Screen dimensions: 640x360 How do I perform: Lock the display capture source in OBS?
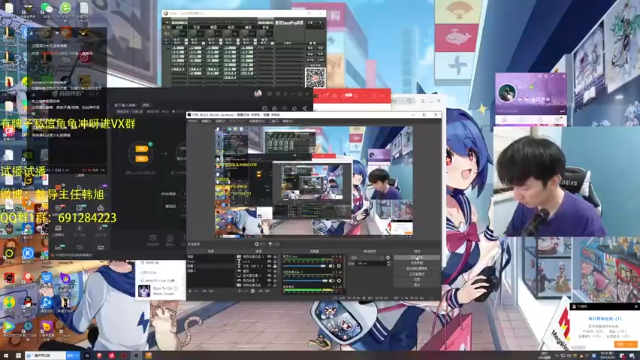(275, 276)
